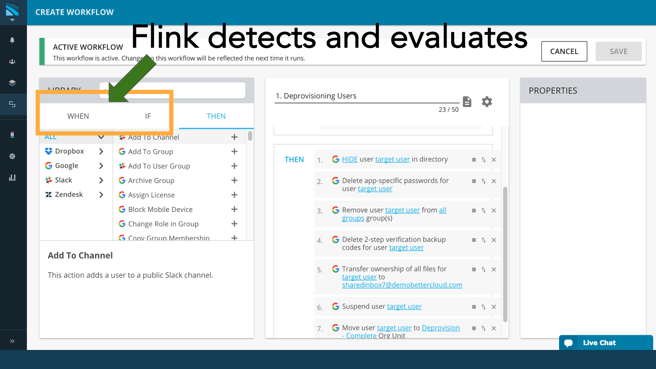The height and width of the screenshot is (369, 656).
Task: Open workflow description document icon
Action: [467, 102]
